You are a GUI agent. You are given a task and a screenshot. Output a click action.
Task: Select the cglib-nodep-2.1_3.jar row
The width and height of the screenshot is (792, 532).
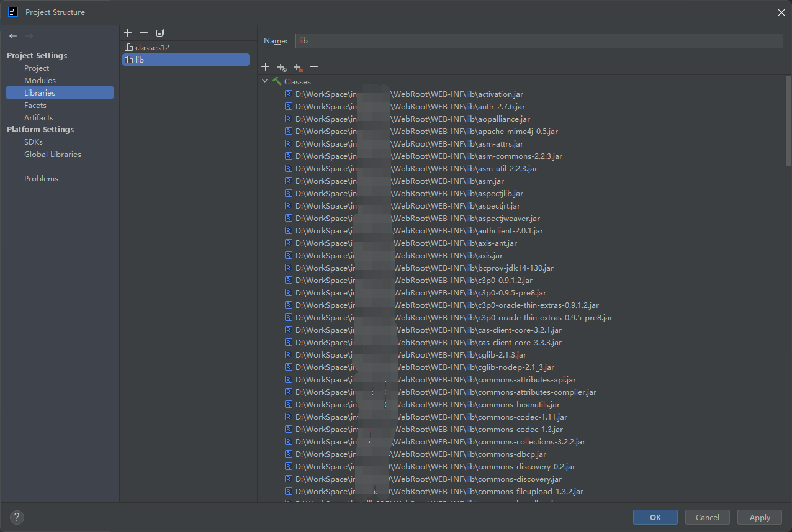point(420,367)
